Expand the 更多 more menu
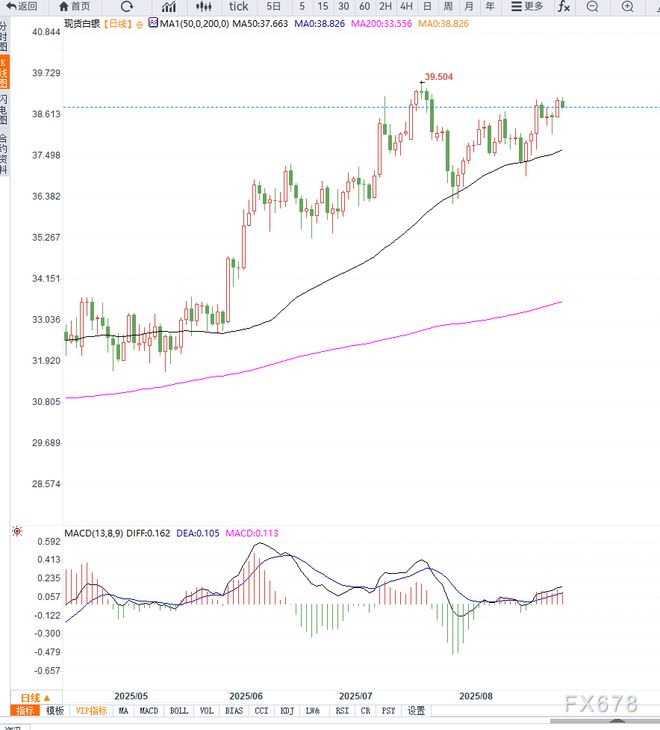The width and height of the screenshot is (660, 730). (527, 6)
